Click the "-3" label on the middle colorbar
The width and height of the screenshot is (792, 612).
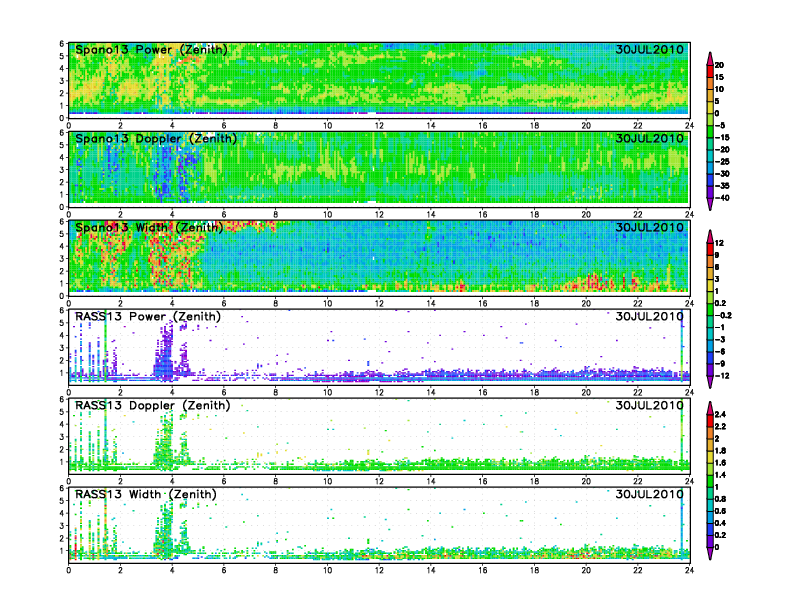coord(720,340)
